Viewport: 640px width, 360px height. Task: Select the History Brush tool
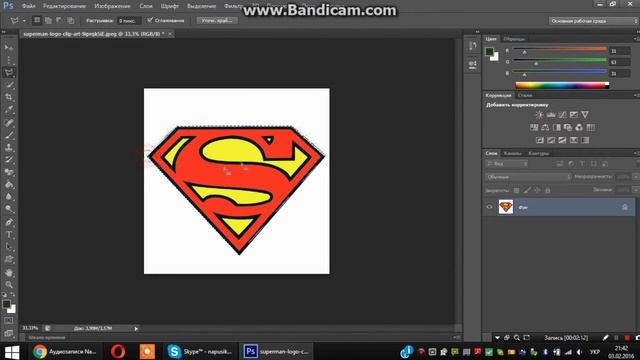9,160
